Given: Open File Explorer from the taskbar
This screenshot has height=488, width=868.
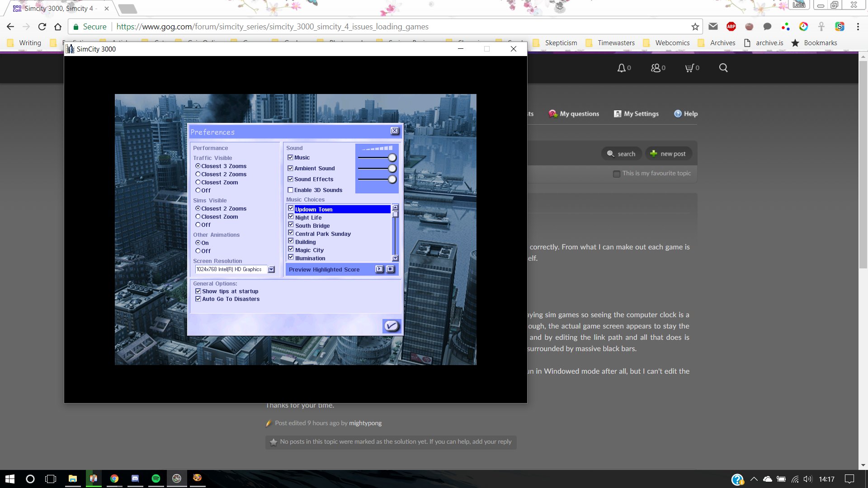Looking at the screenshot, I should tap(72, 479).
